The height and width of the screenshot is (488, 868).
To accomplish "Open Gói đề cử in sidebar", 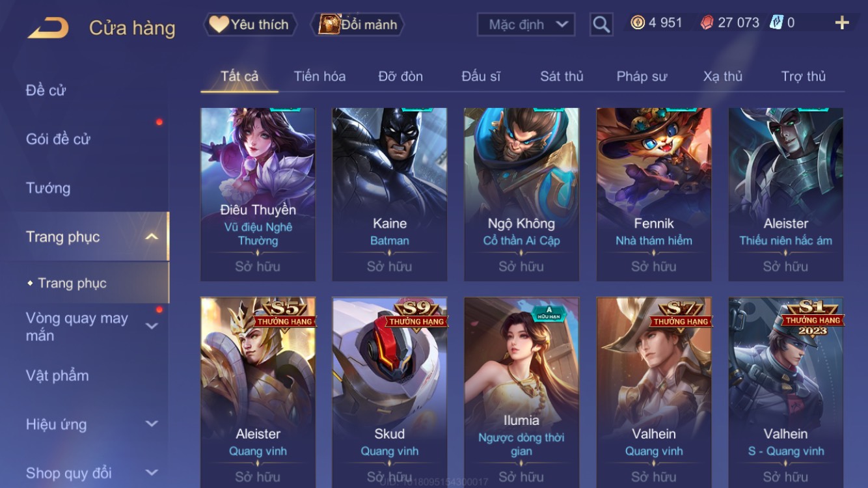I will pos(58,139).
